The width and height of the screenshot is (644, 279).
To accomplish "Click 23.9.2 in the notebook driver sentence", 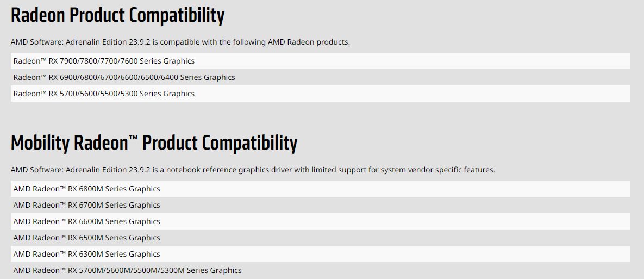I will [140, 170].
